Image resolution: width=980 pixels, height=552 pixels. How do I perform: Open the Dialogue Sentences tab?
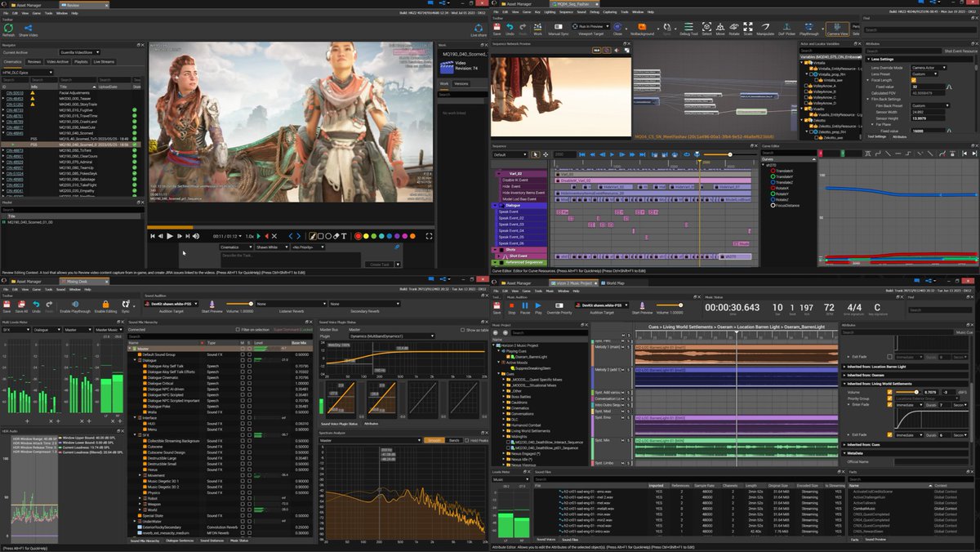[x=180, y=541]
